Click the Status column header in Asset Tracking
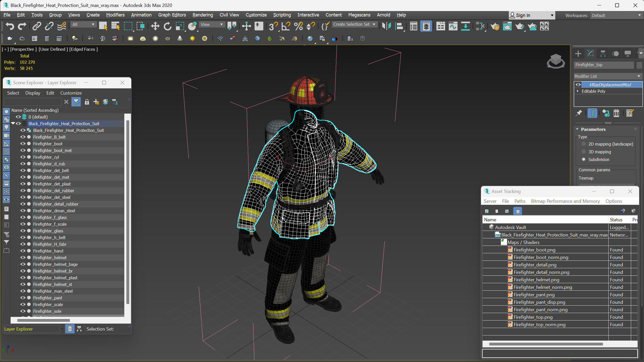 point(619,220)
